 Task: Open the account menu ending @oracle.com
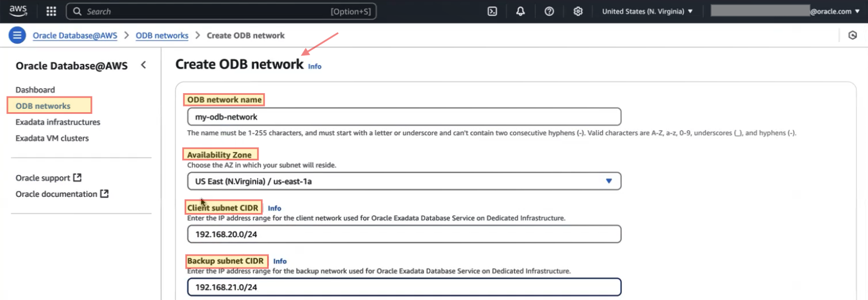click(785, 11)
